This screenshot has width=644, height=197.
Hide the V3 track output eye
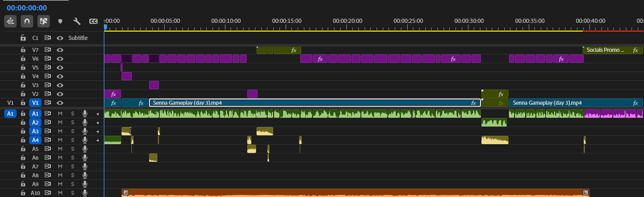click(x=60, y=85)
